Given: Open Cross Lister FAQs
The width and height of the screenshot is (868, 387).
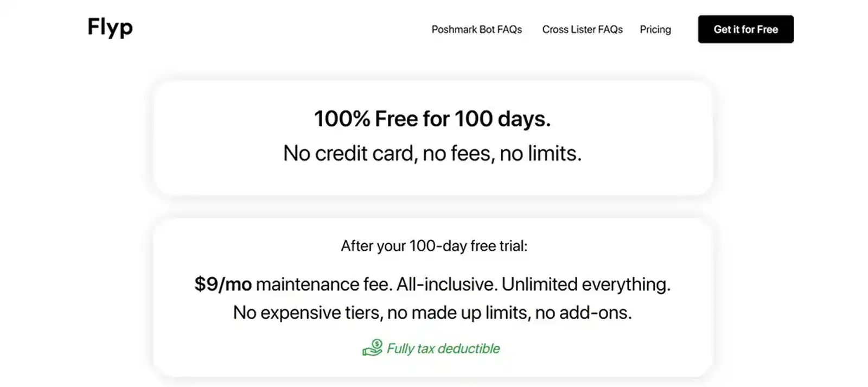Looking at the screenshot, I should (582, 29).
